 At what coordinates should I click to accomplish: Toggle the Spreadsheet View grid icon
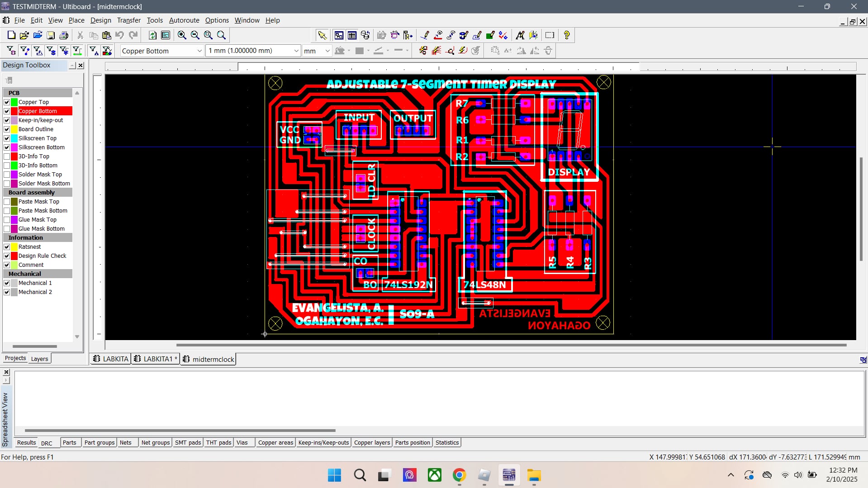(352, 35)
